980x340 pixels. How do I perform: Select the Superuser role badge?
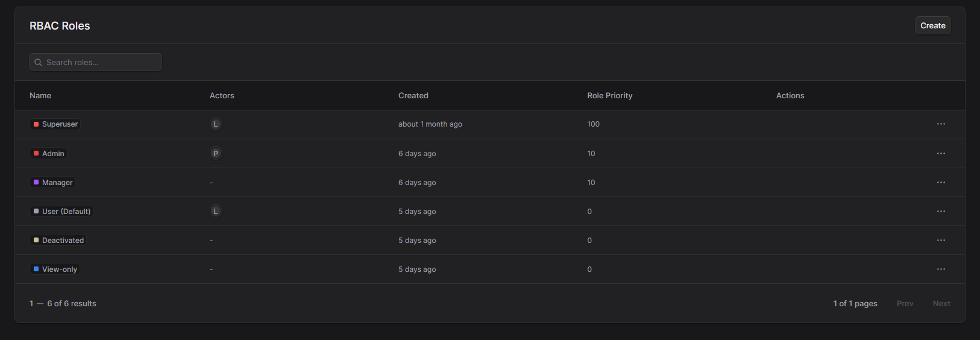pos(55,124)
